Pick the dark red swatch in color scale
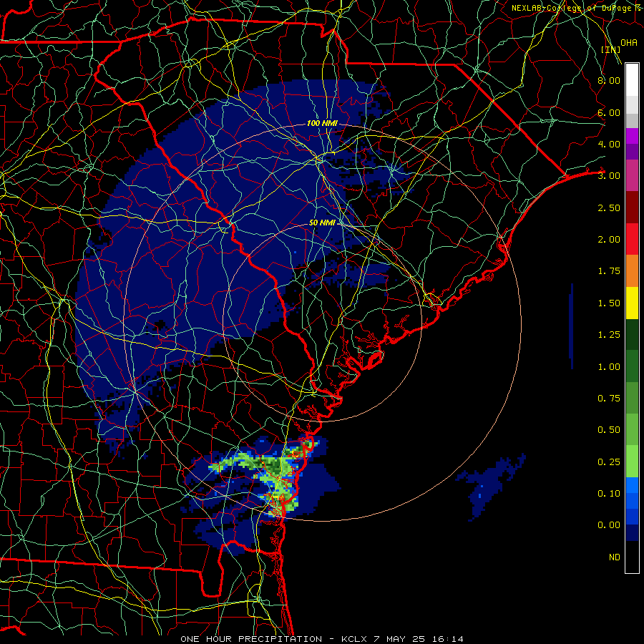Image resolution: width=644 pixels, height=644 pixels. tap(632, 208)
